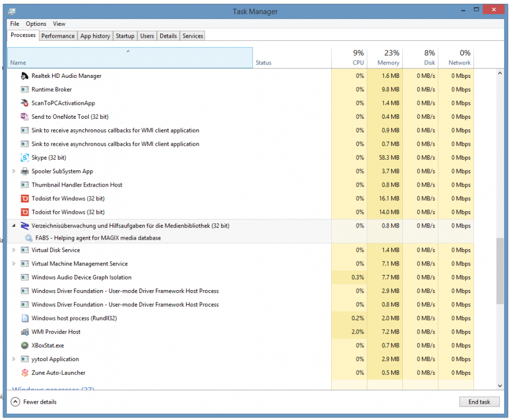Click the scrollbar up arrow

[500, 73]
